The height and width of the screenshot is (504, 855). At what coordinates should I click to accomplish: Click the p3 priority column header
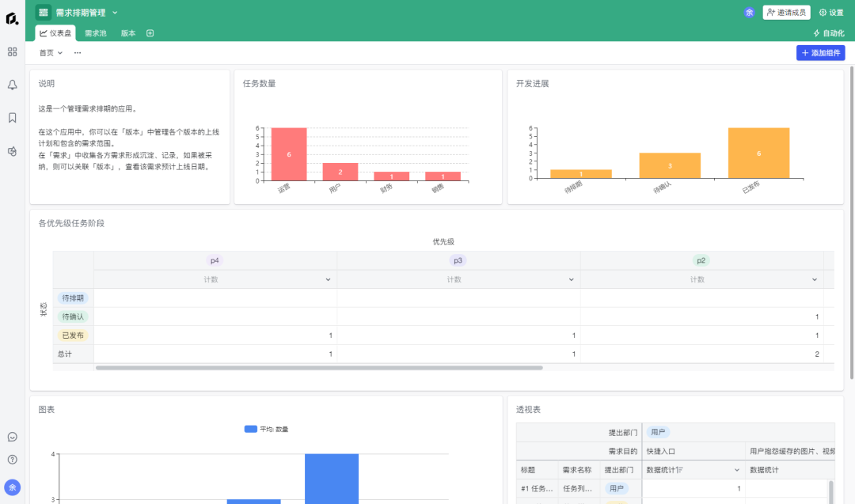(x=458, y=260)
